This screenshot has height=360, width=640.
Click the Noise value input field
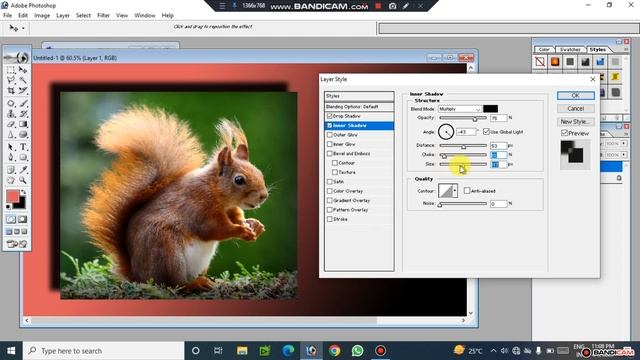pos(498,204)
